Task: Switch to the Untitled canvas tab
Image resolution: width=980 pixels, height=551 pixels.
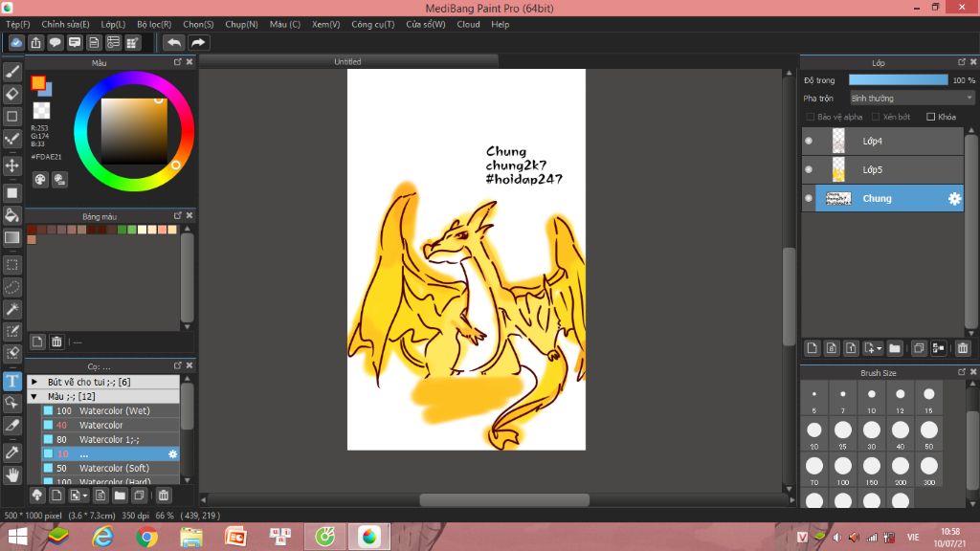Action: [x=347, y=61]
